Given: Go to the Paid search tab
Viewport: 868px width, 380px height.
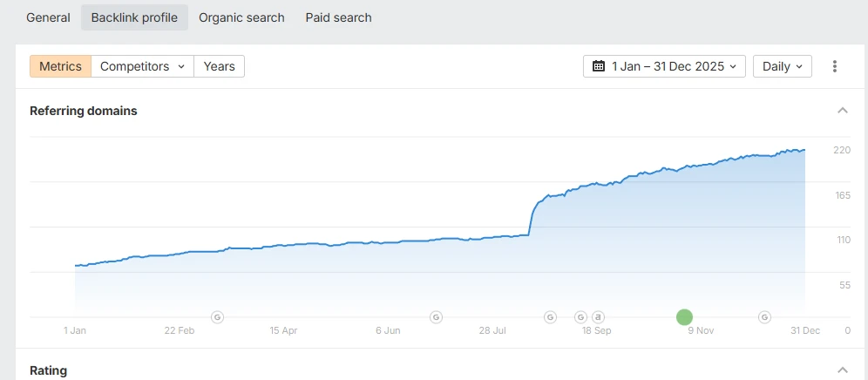Looking at the screenshot, I should 338,17.
